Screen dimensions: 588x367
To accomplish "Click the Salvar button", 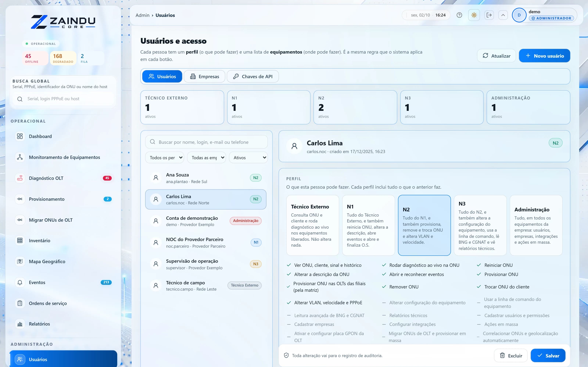I will point(548,356).
